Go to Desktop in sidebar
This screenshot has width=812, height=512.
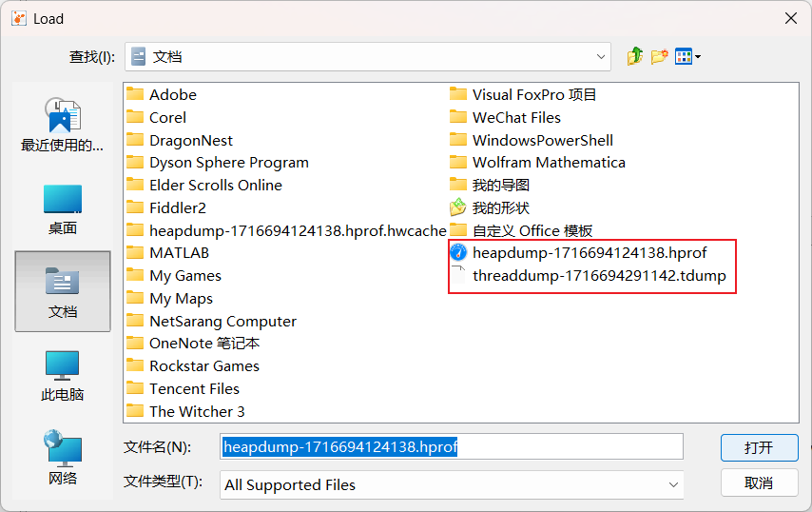[63, 208]
